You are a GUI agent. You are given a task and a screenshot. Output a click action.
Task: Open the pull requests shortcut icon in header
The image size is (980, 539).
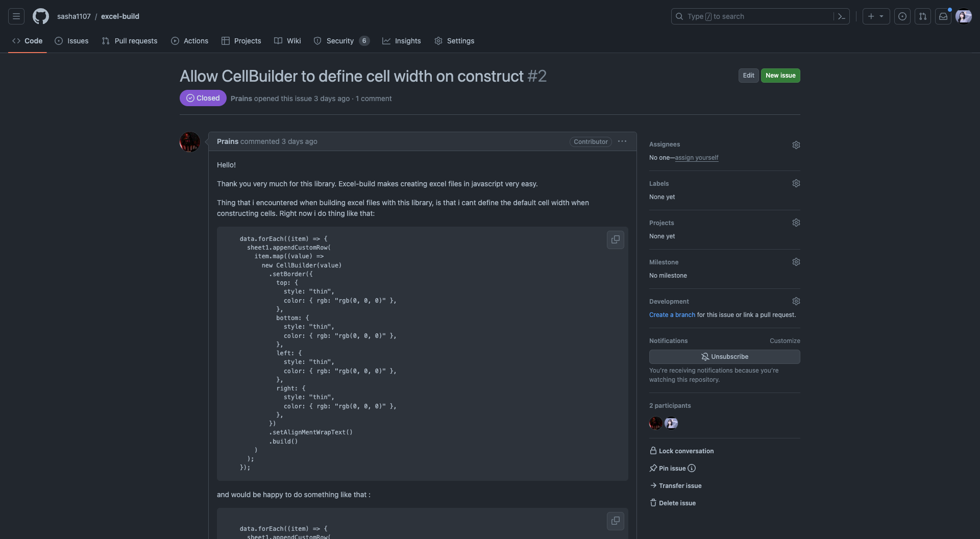(x=923, y=16)
